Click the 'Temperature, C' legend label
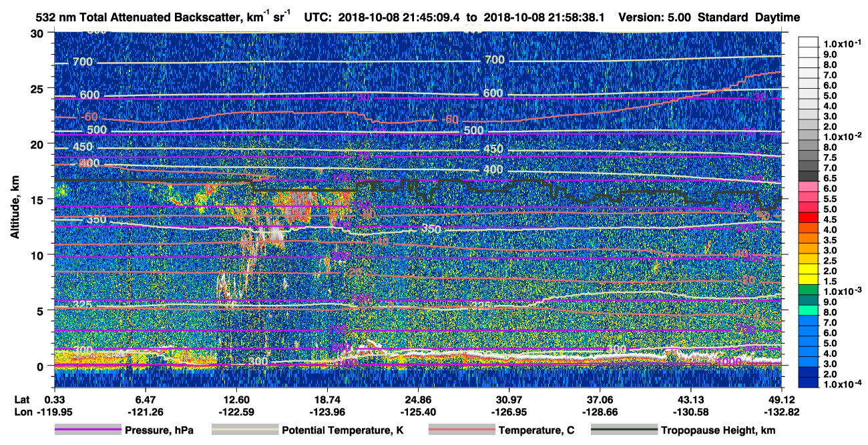Viewport: 868px width, 445px height. pos(536,430)
